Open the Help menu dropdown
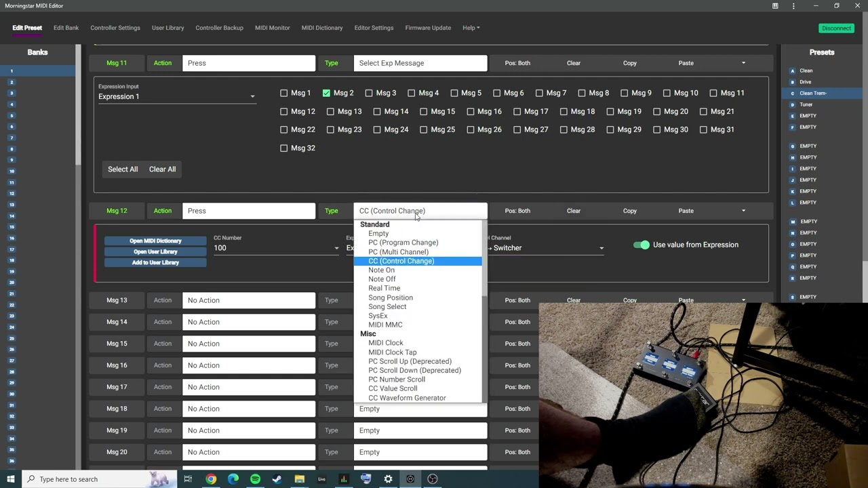The image size is (868, 488). pos(471,28)
